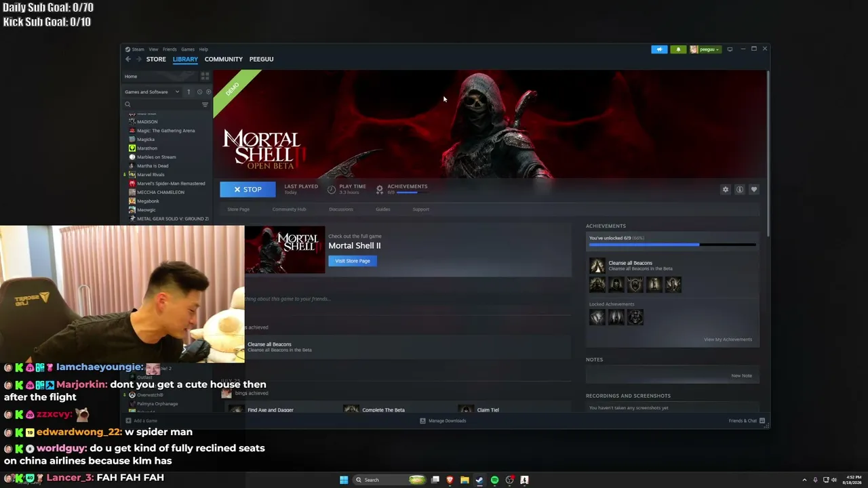Switch to the STORE tab
Screen dimensions: 868x488
pyautogui.click(x=156, y=59)
